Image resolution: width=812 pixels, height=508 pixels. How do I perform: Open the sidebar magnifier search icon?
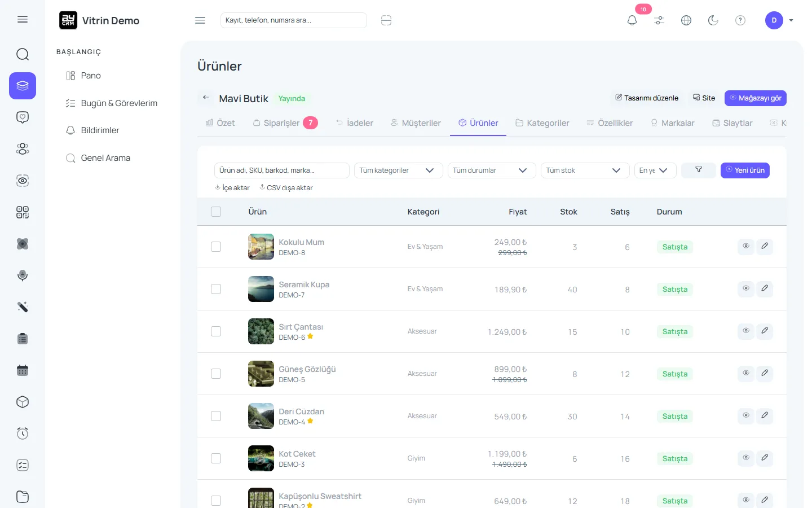click(x=23, y=54)
